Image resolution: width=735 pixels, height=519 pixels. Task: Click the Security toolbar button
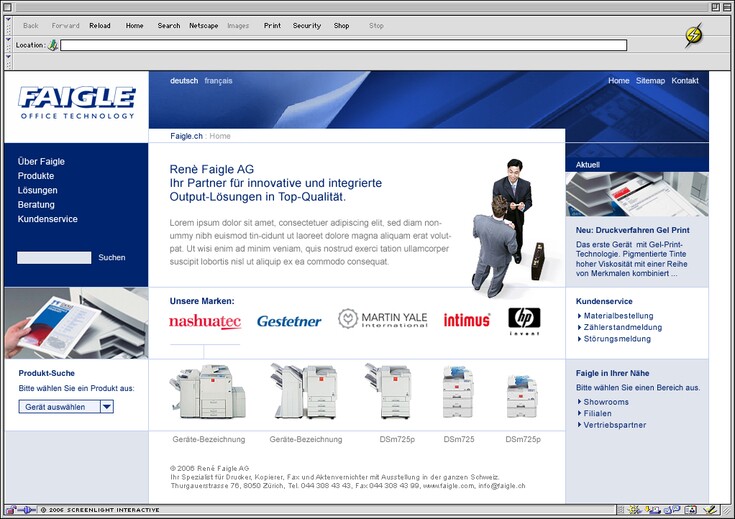[x=307, y=26]
